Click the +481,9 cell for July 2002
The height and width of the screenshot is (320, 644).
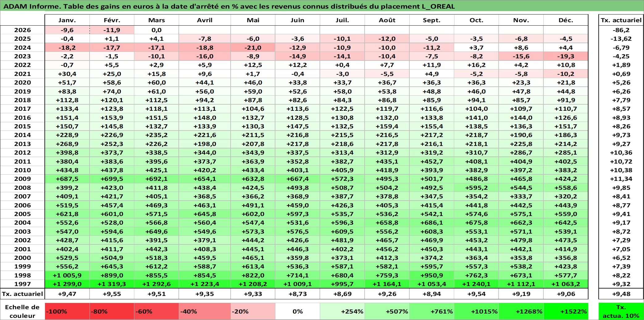pos(342,240)
